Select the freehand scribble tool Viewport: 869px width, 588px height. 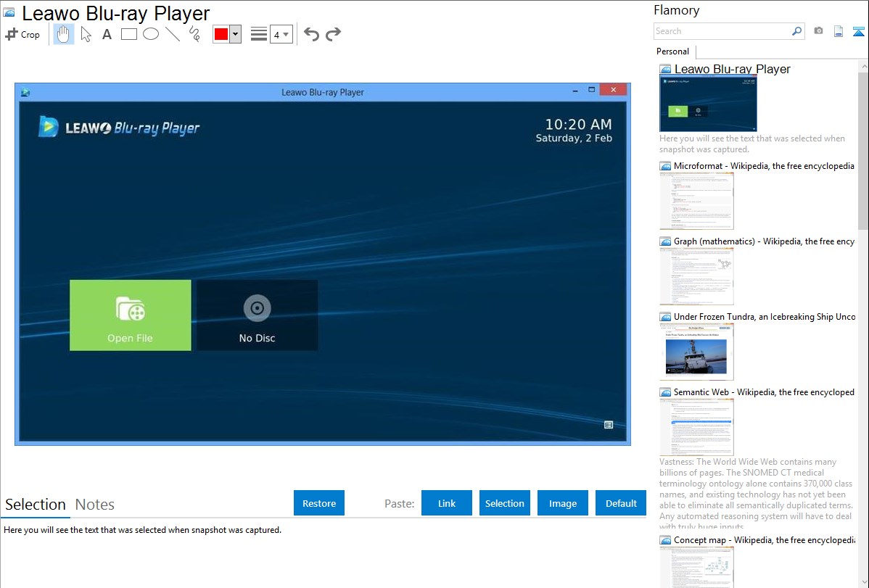(194, 34)
